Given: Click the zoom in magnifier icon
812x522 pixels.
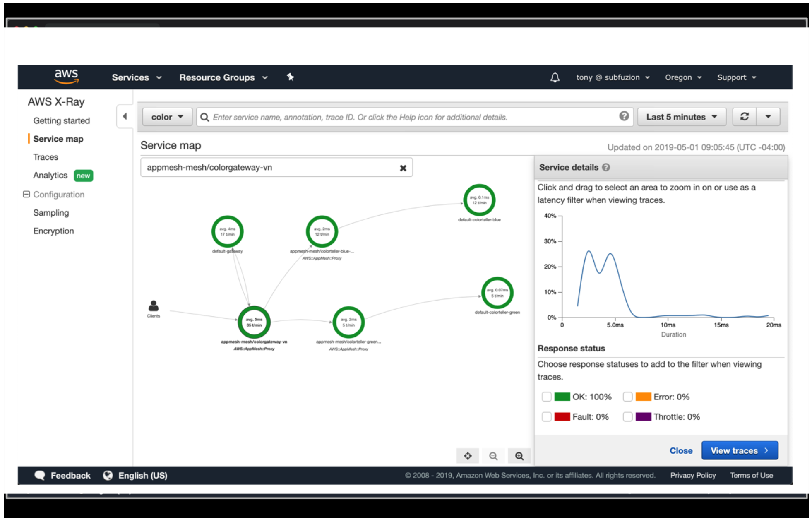Looking at the screenshot, I should pos(519,456).
